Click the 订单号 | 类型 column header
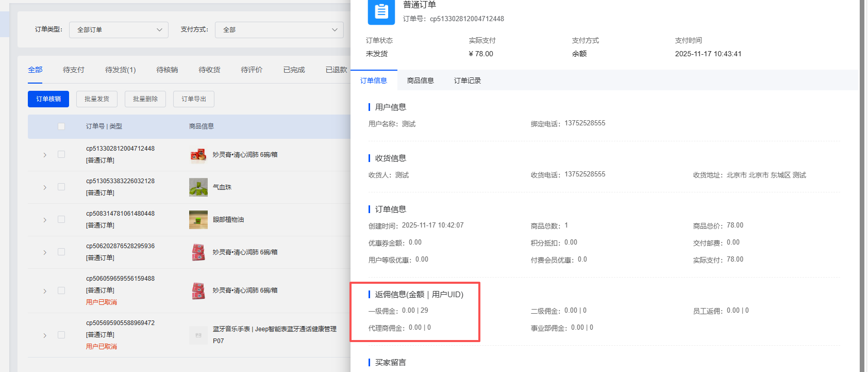Viewport: 868px width, 372px height. (x=104, y=126)
